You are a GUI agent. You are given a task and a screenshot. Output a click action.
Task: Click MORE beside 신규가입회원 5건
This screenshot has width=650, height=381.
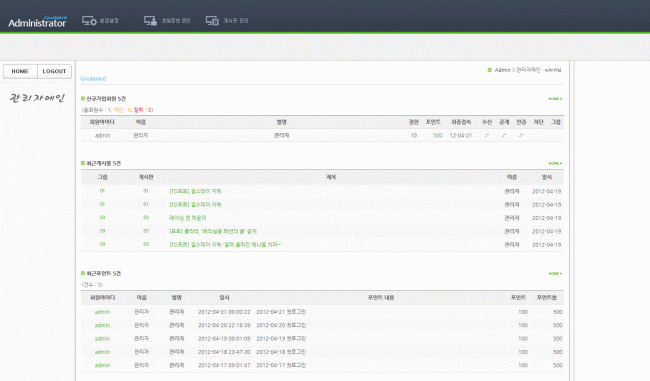point(555,99)
